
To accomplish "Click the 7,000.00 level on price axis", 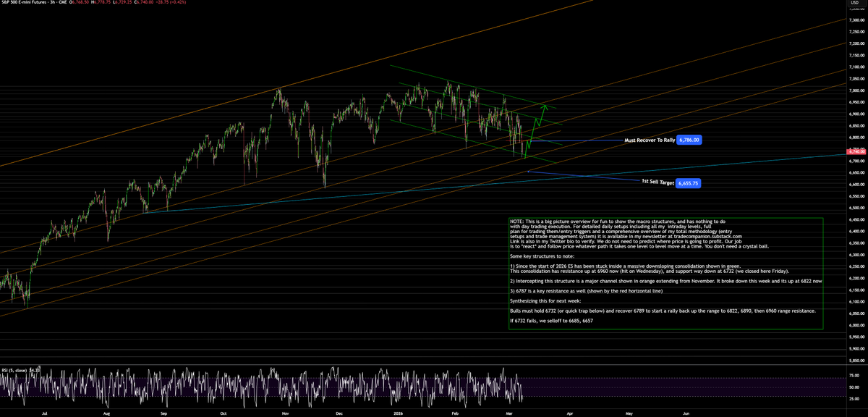I will [856, 90].
